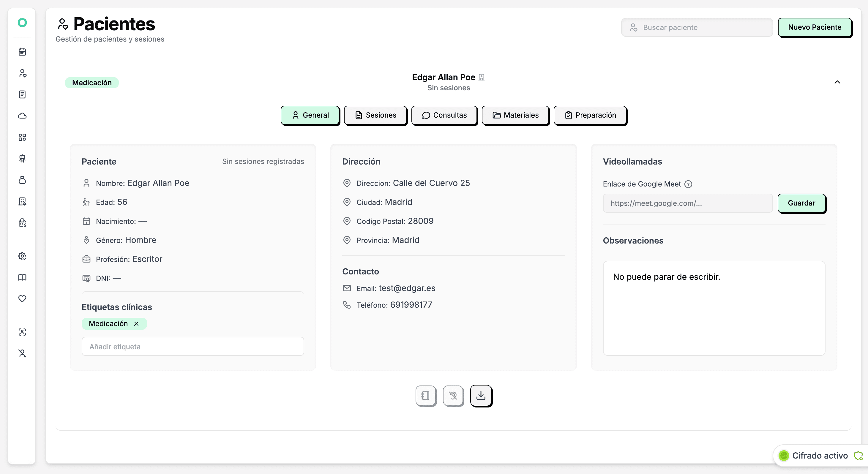Open the calendar icon in sidebar
868x474 pixels.
click(22, 52)
